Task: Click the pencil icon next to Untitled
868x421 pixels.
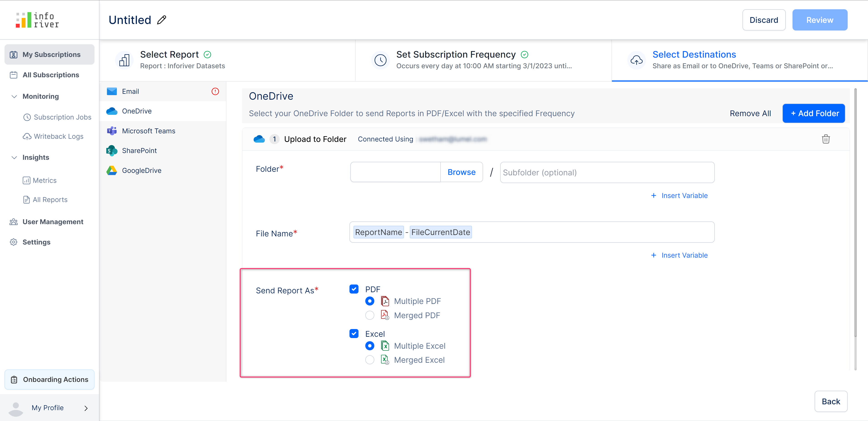Action: point(162,20)
